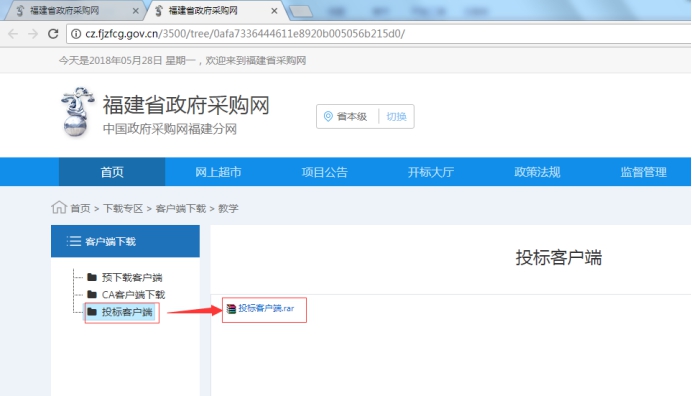Click the location pin icon beside 省本级
The width and height of the screenshot is (692, 396).
coord(328,117)
